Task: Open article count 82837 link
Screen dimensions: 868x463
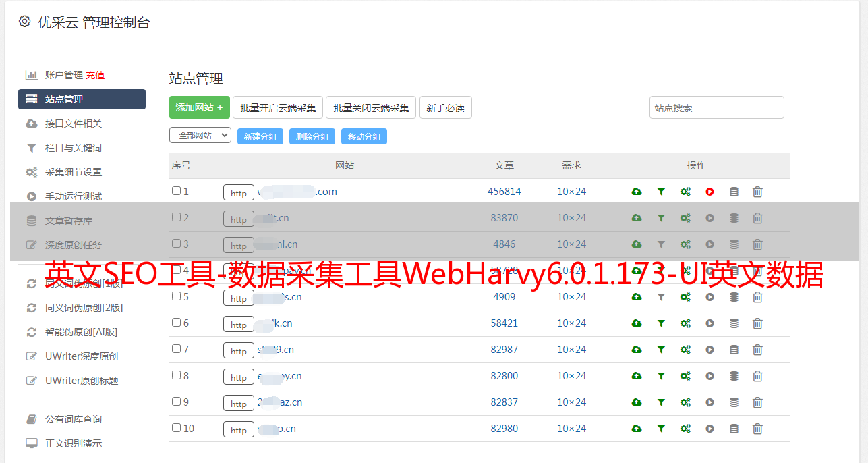Action: [504, 402]
